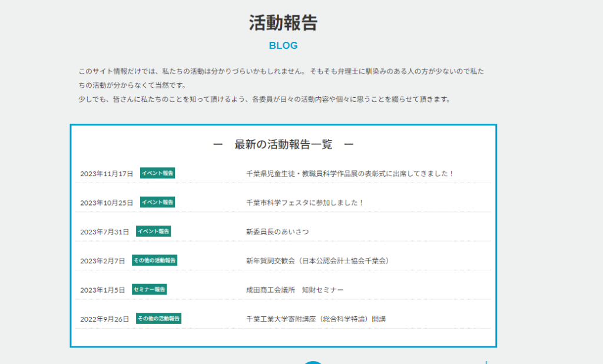Click the date 2023年11月17日
This screenshot has width=603, height=364.
107,174
